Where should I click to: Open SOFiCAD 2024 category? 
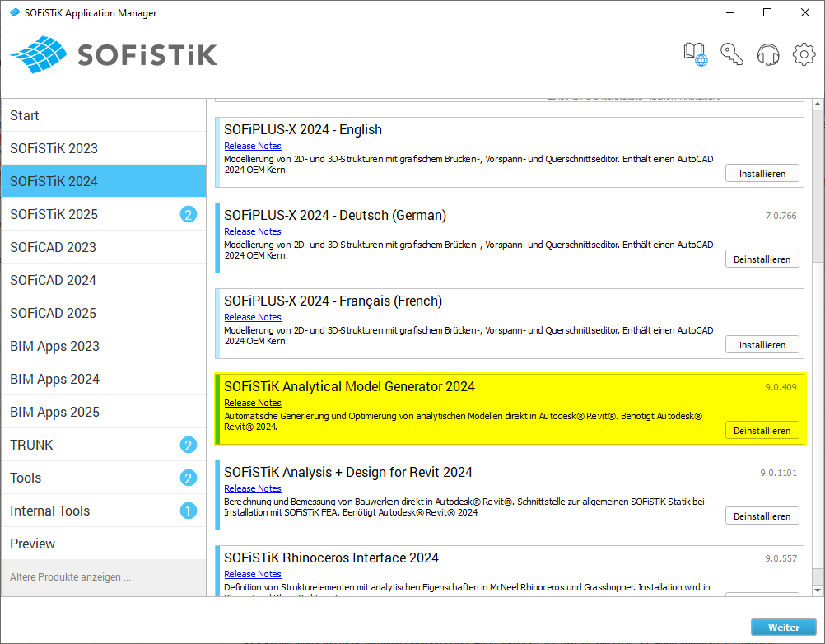point(104,280)
